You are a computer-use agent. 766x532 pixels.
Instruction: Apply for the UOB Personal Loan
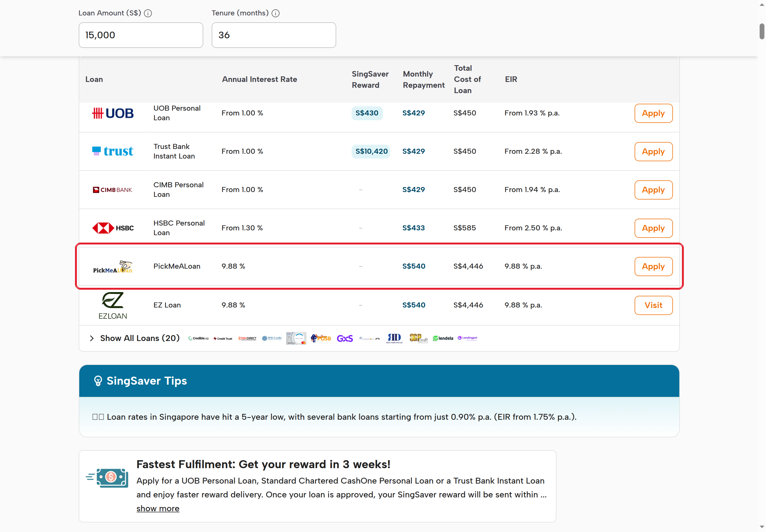653,113
